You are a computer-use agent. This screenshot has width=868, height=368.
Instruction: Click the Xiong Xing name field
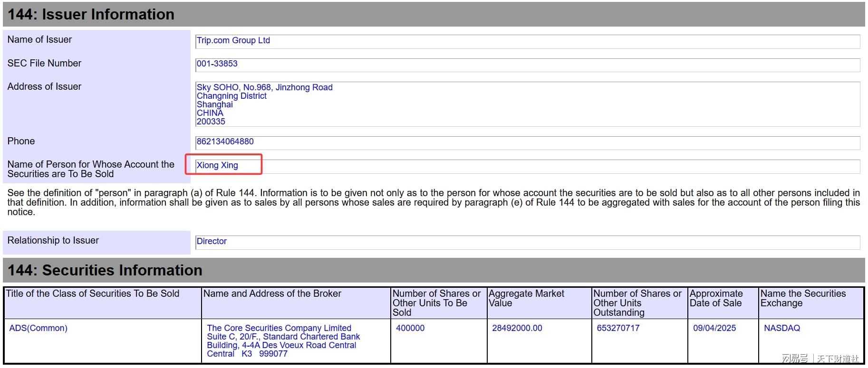(527, 166)
